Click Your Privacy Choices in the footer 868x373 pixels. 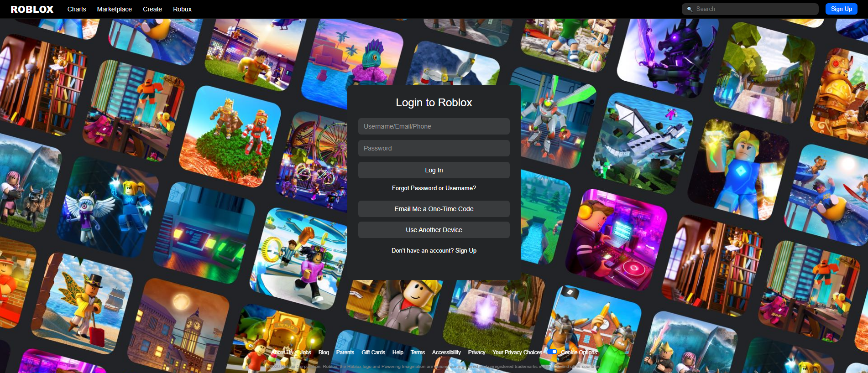[x=517, y=352]
